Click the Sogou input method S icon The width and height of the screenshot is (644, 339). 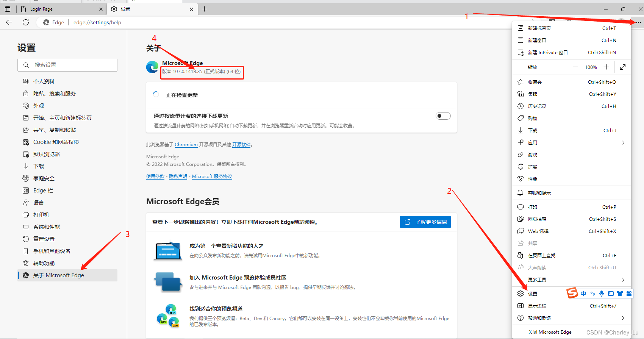tap(572, 293)
